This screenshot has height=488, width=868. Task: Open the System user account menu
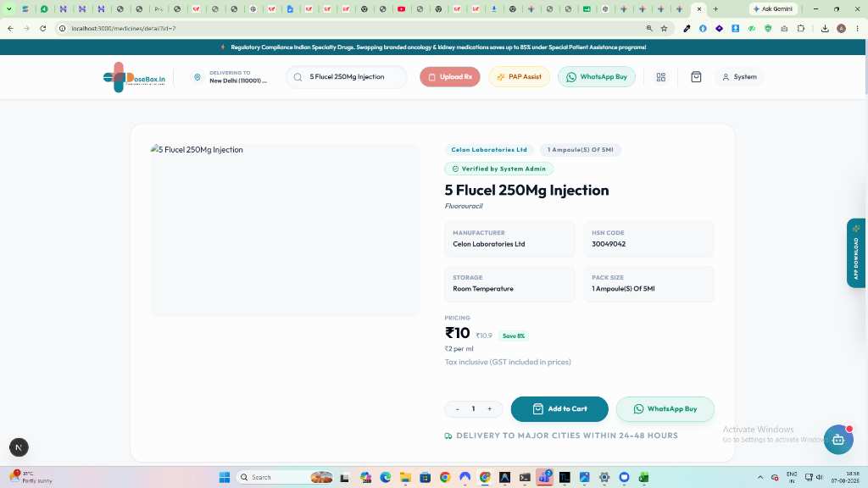point(739,77)
